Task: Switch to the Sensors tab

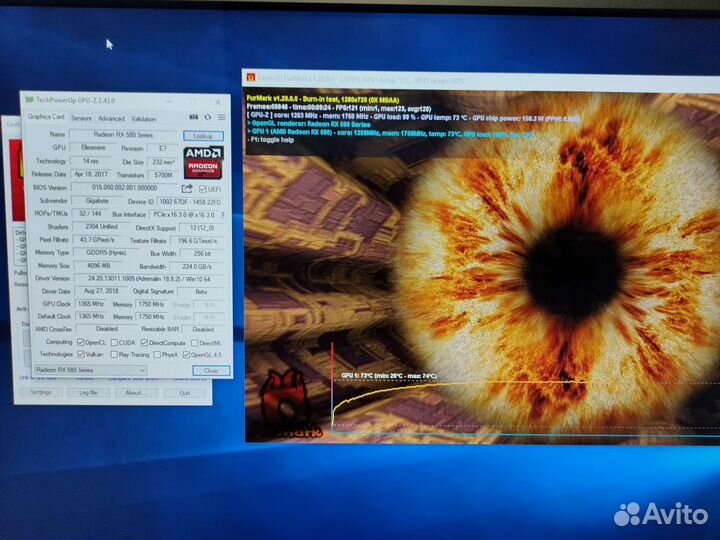Action: click(x=81, y=118)
